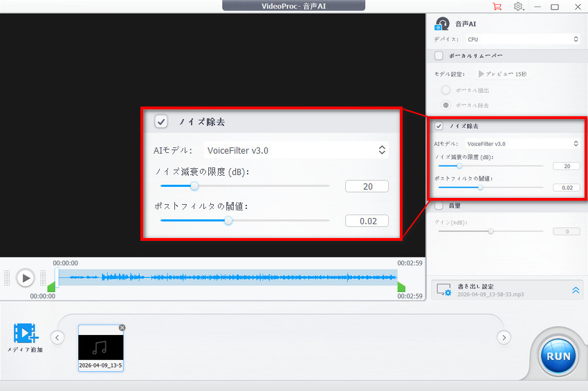Move the media list to next items
The image size is (588, 391).
point(504,337)
